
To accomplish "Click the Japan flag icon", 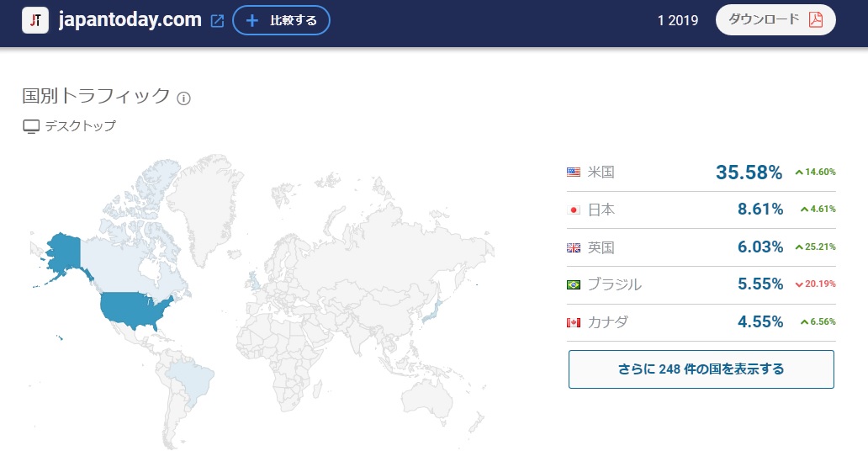I will point(574,210).
